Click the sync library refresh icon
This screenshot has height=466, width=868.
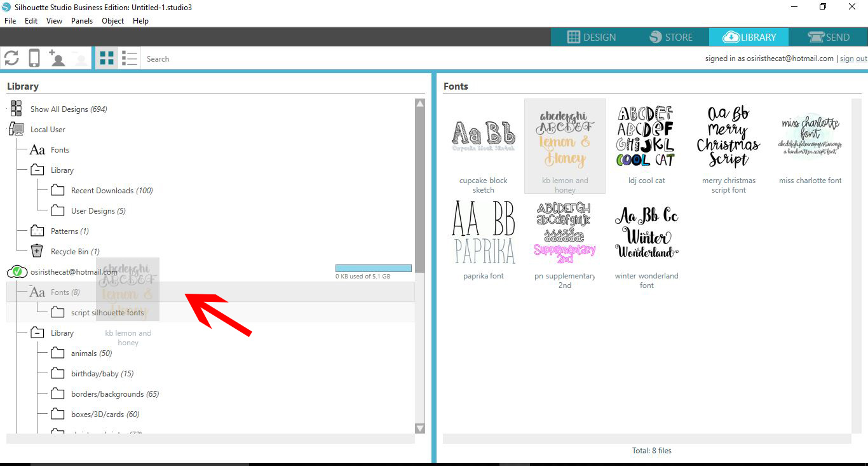point(11,58)
